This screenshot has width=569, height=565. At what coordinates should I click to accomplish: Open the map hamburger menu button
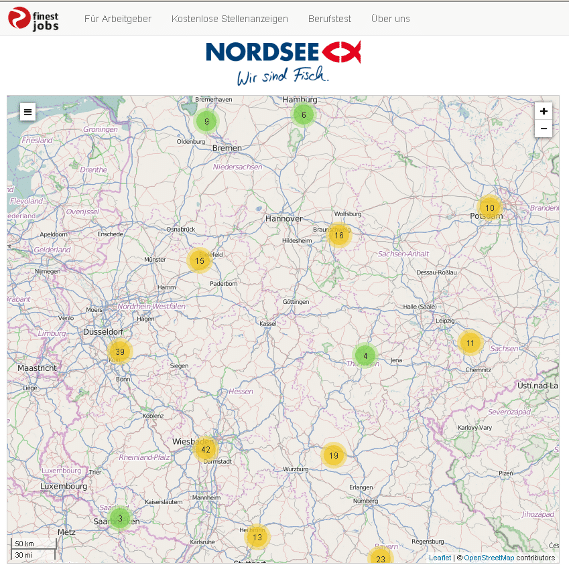(x=28, y=112)
